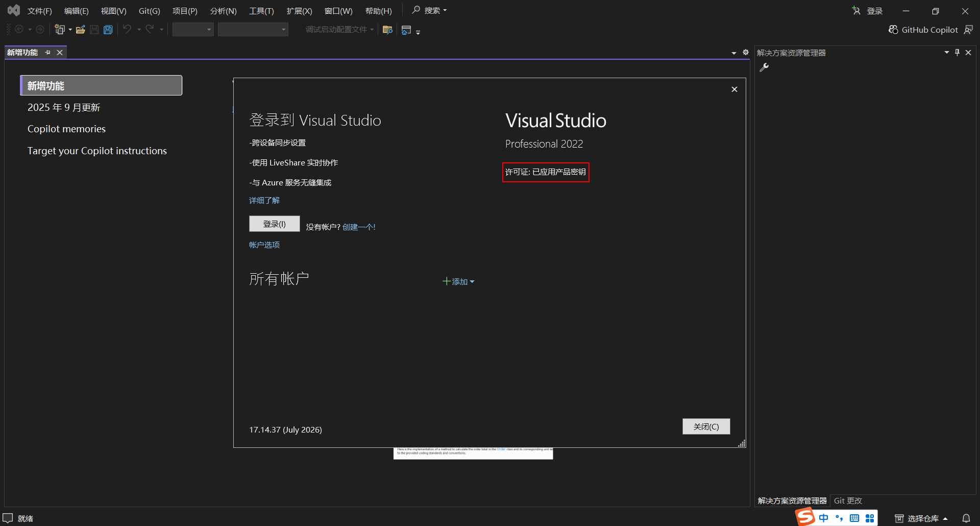Click the 登录(I) button in the dialog
Image resolution: width=980 pixels, height=526 pixels.
(x=275, y=224)
